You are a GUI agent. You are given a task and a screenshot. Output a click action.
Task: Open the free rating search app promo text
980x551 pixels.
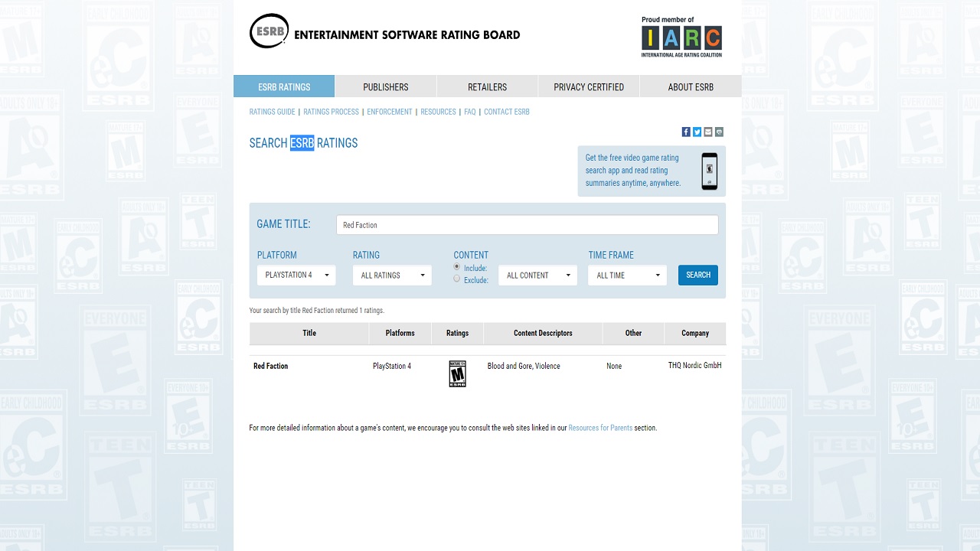(633, 171)
